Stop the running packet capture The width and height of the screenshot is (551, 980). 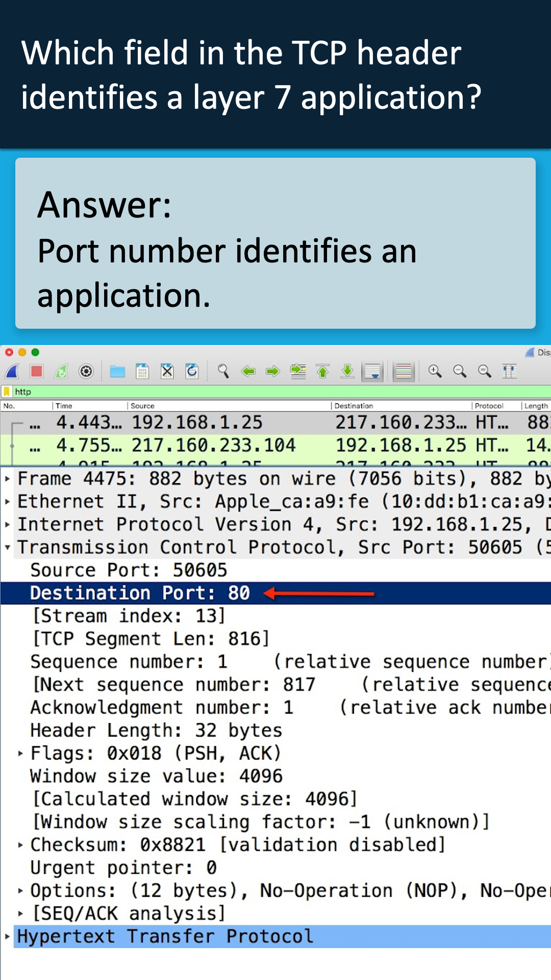[37, 371]
